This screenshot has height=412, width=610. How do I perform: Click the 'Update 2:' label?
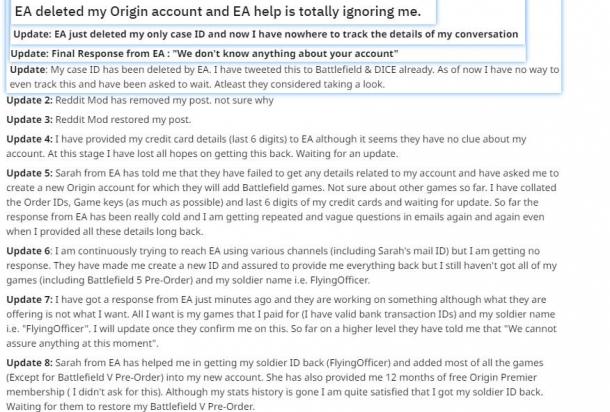(x=29, y=100)
